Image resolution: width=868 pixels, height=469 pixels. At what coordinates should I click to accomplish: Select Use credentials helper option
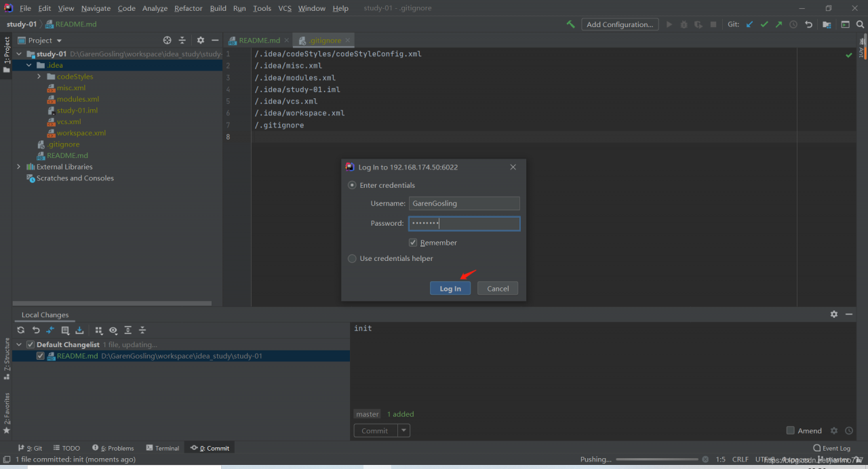[x=352, y=258]
